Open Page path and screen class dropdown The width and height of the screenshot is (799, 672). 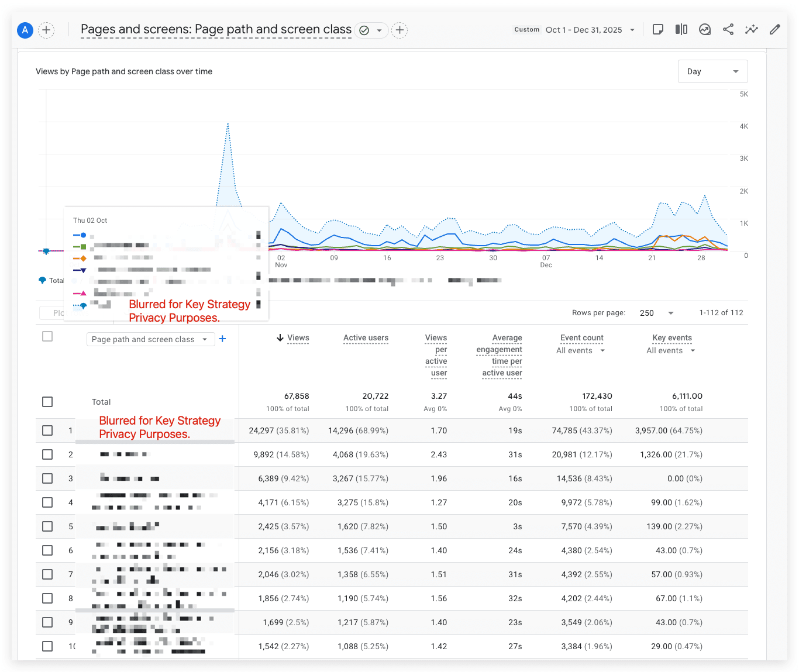150,339
